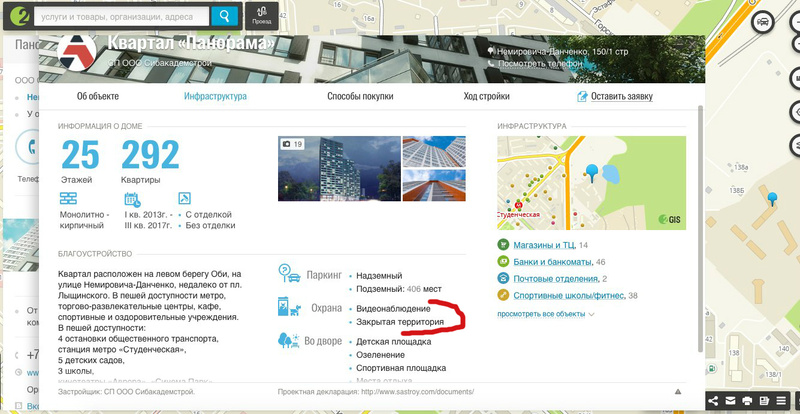Screen dimensions: 800x414
Task: Click the search input field
Action: pyautogui.click(x=121, y=16)
